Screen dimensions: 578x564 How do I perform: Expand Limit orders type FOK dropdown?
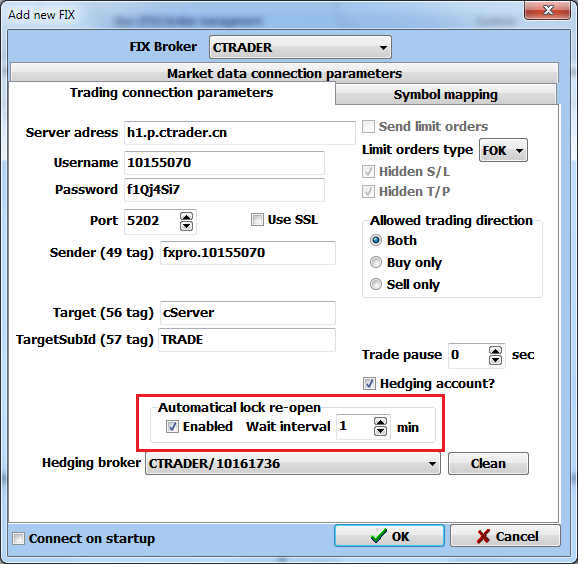pos(503,150)
